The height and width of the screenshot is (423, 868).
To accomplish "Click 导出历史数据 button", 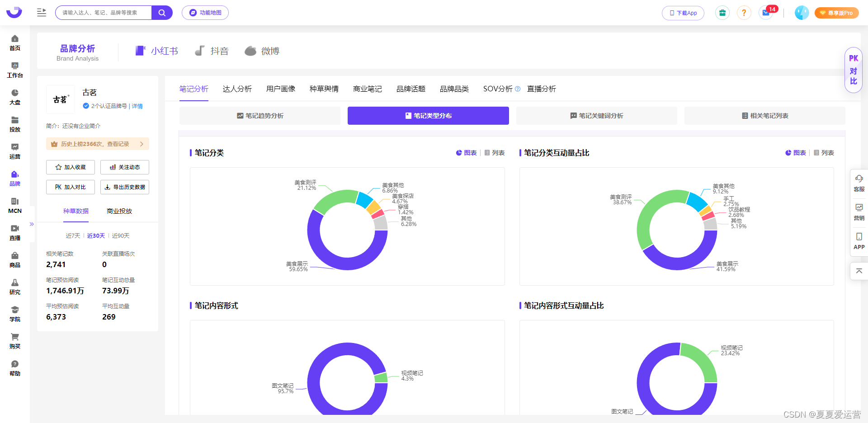I will [x=125, y=187].
